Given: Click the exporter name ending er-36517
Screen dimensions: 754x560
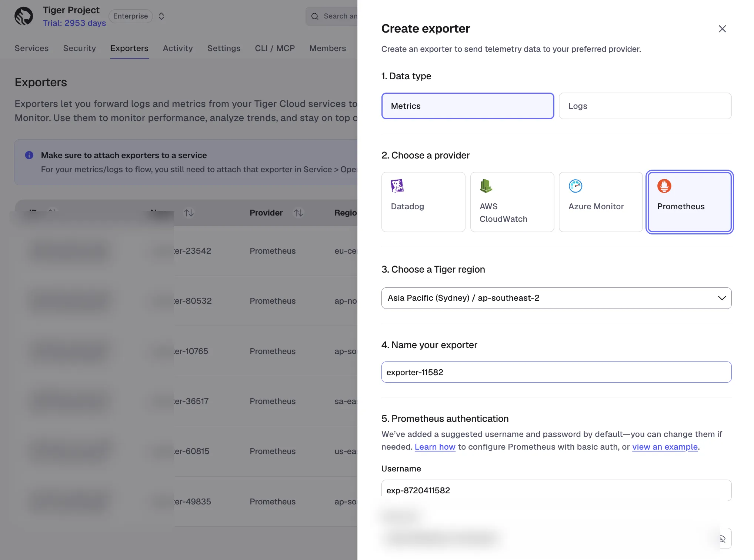Looking at the screenshot, I should tap(191, 401).
